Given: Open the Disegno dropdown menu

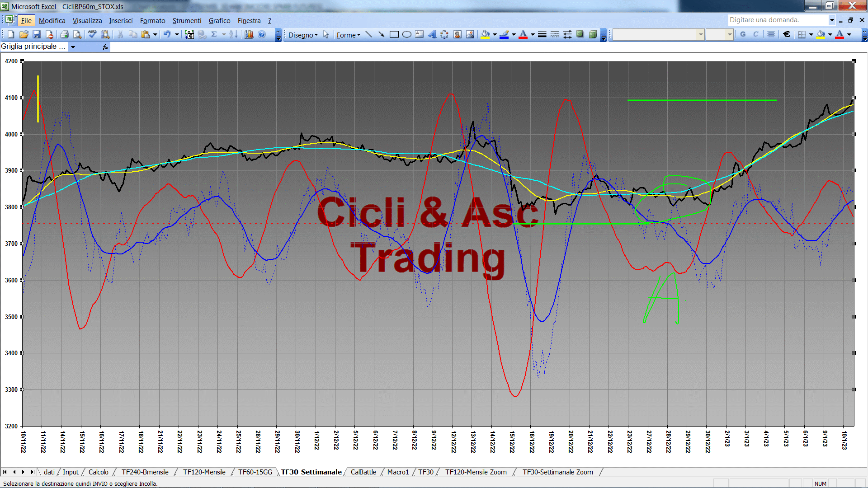Looking at the screenshot, I should [303, 35].
